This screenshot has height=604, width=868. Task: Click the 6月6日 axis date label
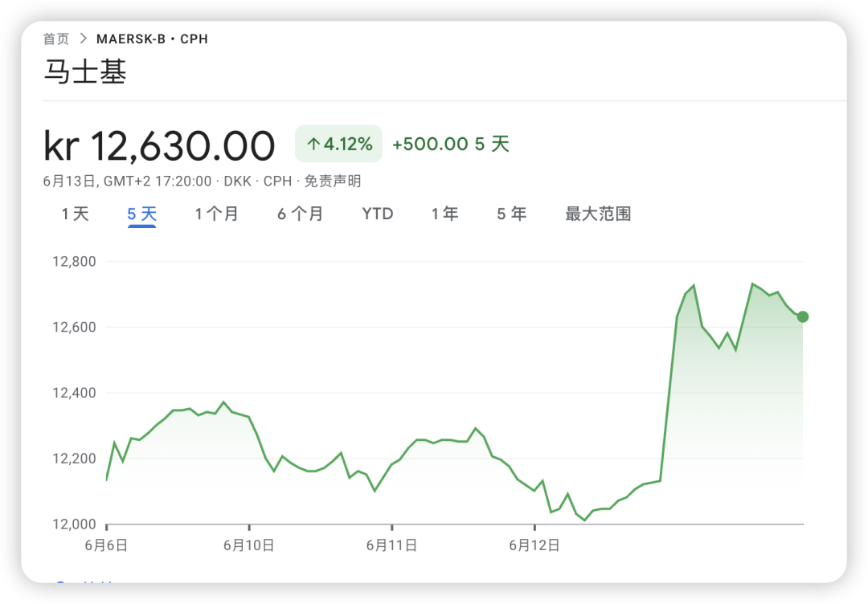pyautogui.click(x=106, y=545)
